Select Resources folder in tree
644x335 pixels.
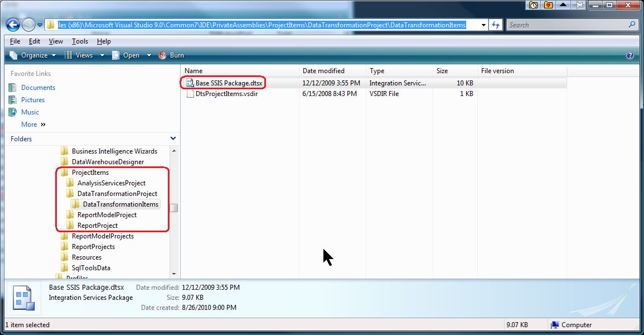tap(86, 258)
